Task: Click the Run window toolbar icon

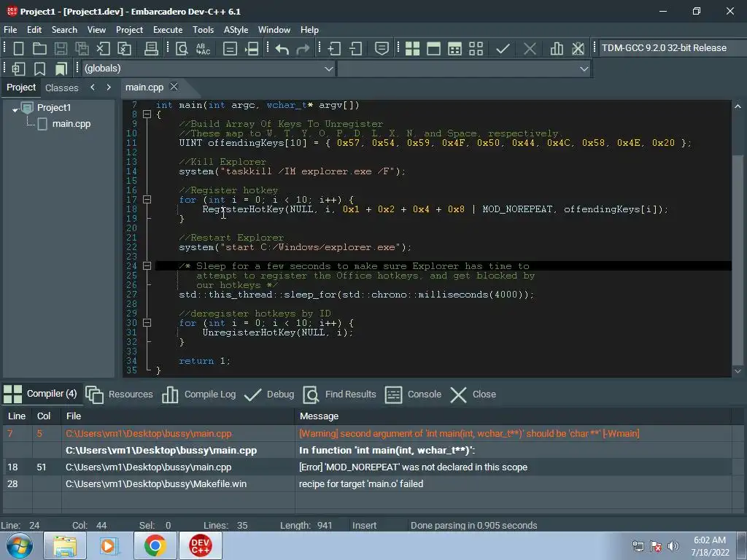Action: [x=433, y=49]
